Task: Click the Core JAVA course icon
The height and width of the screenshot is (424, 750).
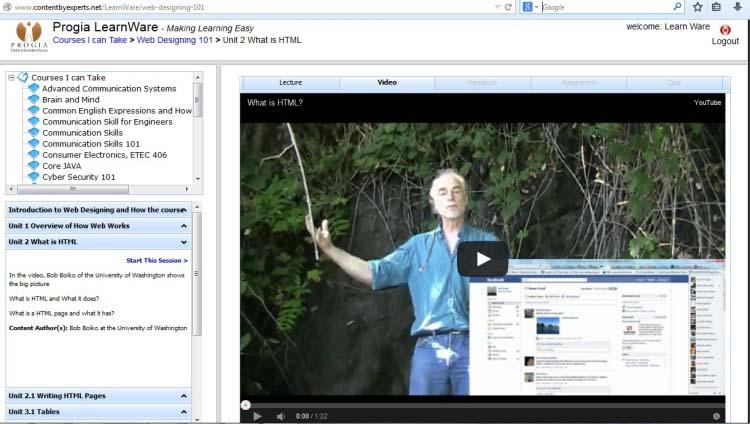Action: 33,166
